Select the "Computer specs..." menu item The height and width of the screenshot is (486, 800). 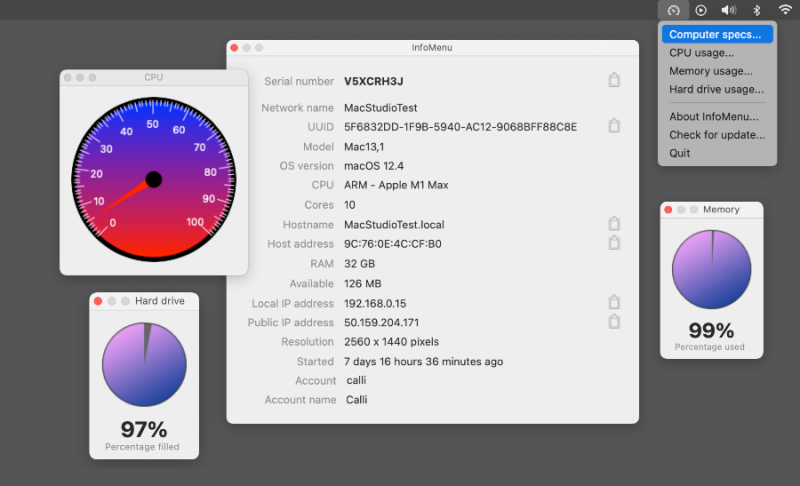click(x=716, y=35)
